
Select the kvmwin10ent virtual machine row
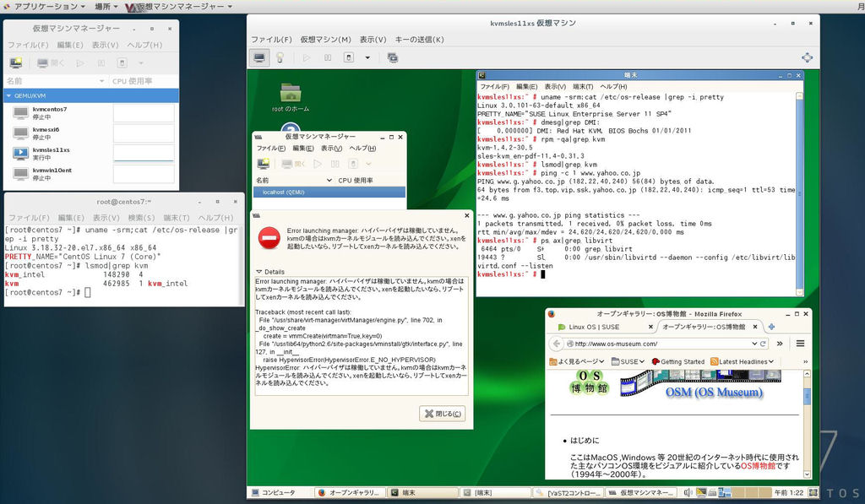91,174
